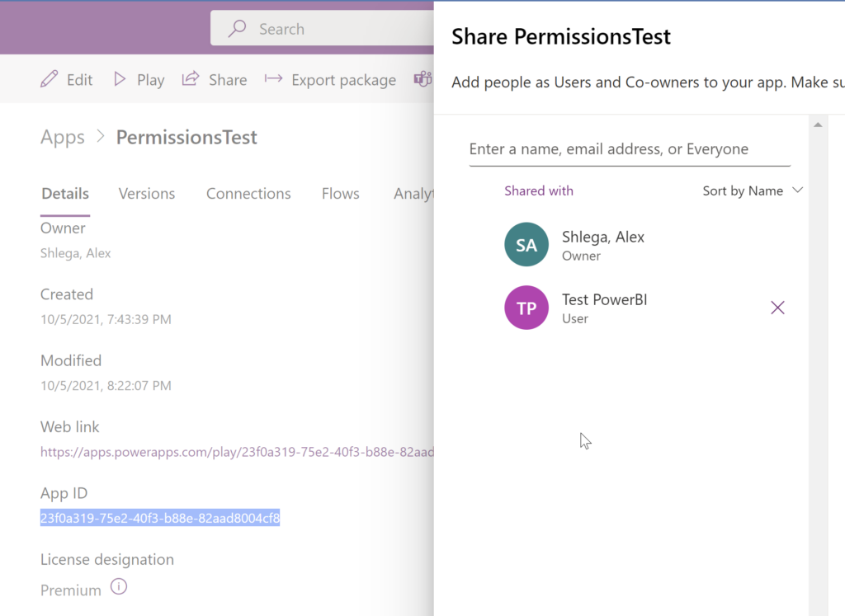Click the Premium license designation text
This screenshot has width=845, height=616.
(x=71, y=590)
